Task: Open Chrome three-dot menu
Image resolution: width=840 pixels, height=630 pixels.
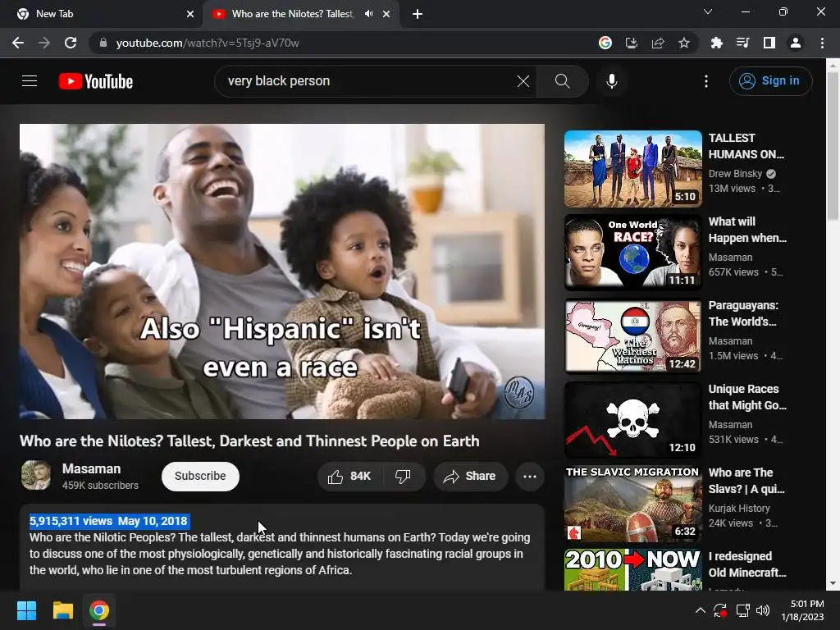Action: click(x=822, y=43)
